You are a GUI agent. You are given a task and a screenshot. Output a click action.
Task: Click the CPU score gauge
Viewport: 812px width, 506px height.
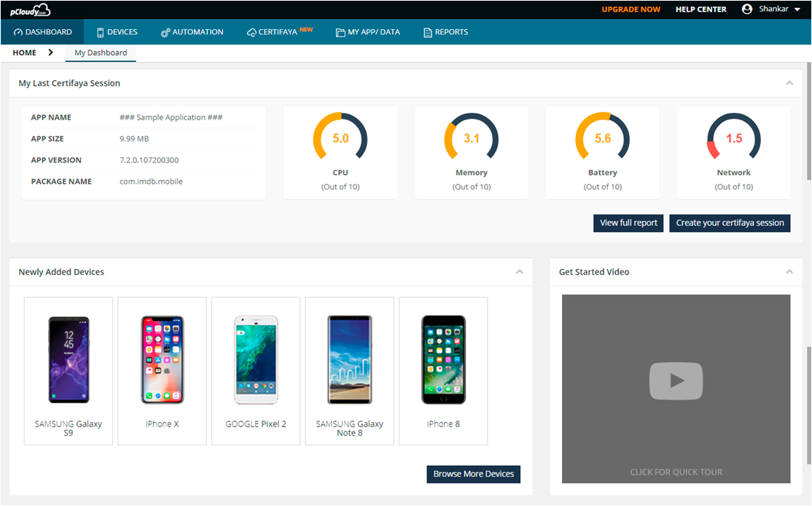pyautogui.click(x=340, y=137)
